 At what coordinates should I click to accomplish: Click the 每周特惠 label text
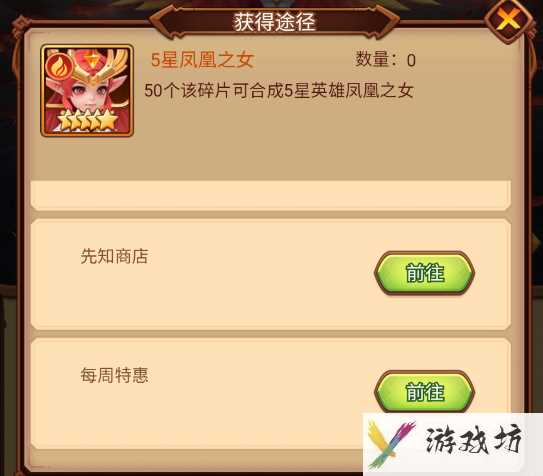click(114, 375)
